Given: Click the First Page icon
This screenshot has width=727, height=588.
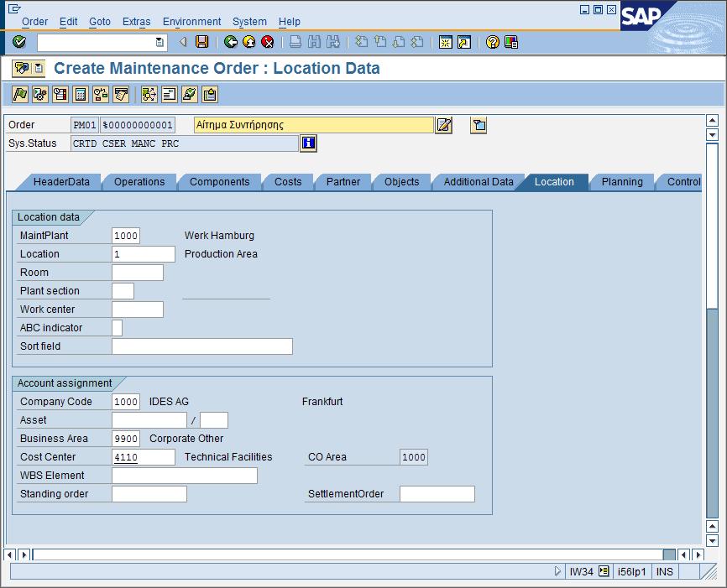Looking at the screenshot, I should point(361,42).
